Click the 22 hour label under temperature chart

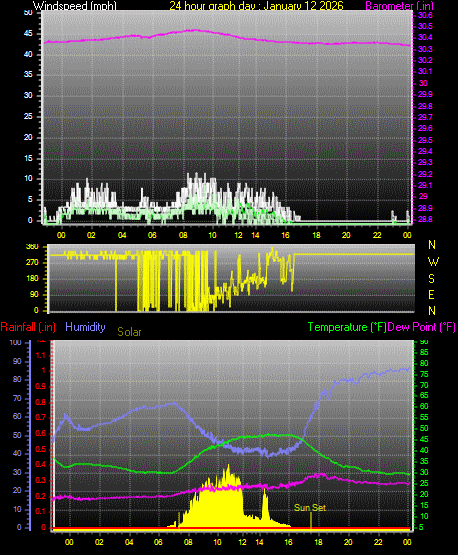coord(378,542)
